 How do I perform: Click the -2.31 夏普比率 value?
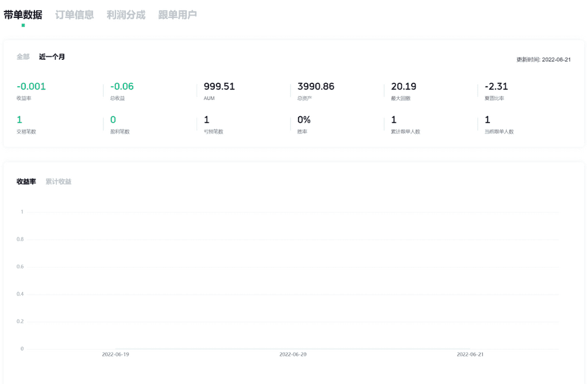point(496,87)
